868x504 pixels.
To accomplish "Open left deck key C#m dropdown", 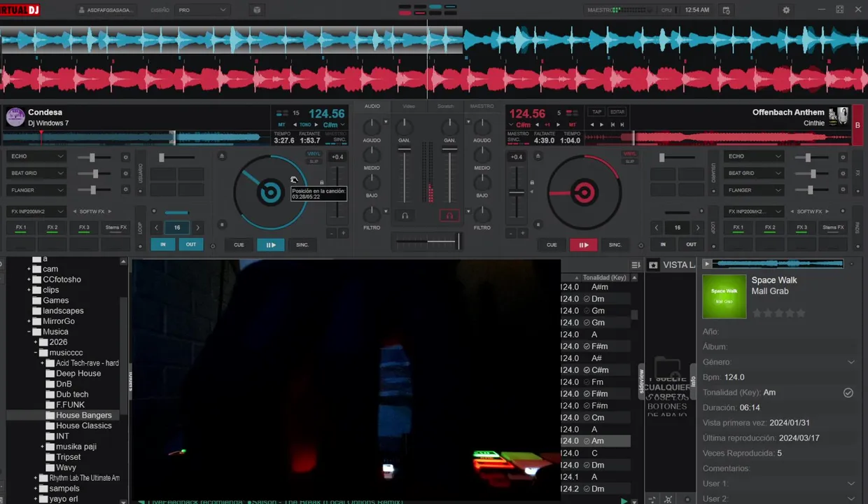I will point(334,125).
